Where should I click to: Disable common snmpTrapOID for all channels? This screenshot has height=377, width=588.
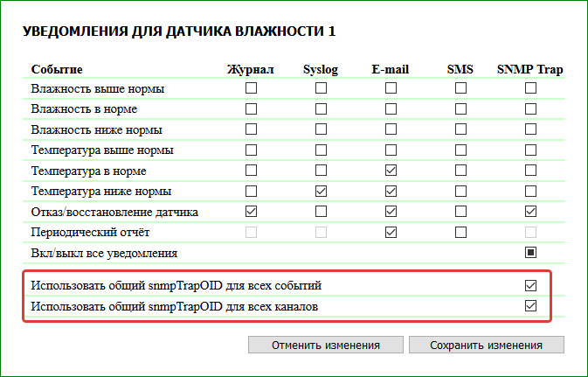coord(530,306)
